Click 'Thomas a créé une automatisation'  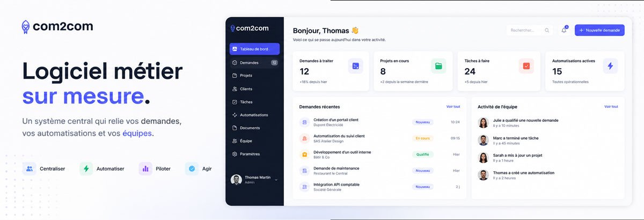click(523, 173)
